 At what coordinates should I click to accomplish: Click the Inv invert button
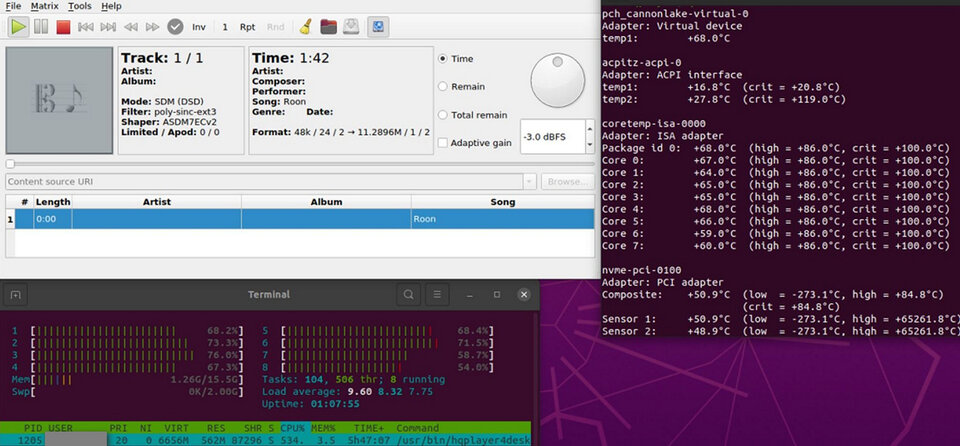[199, 27]
